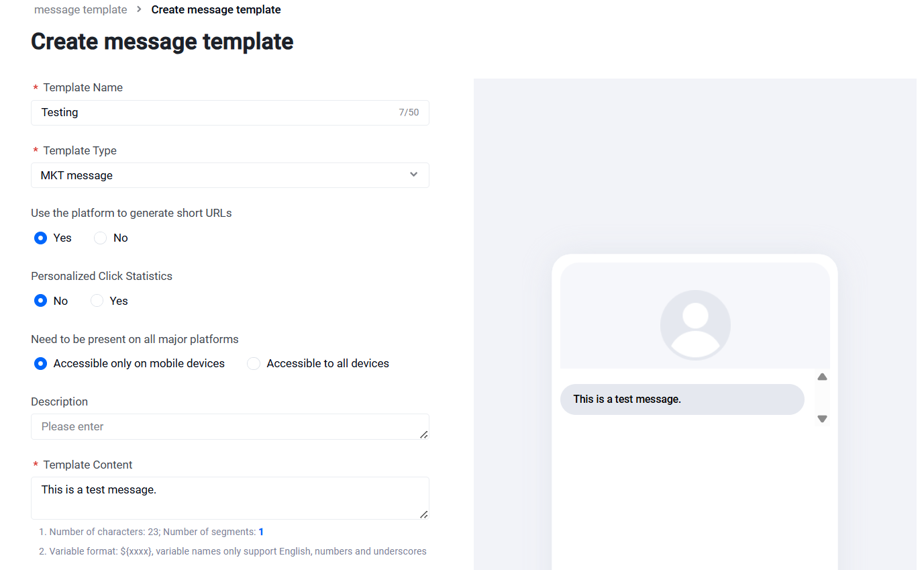
Task: Click the Description field resize handle
Action: 423,434
